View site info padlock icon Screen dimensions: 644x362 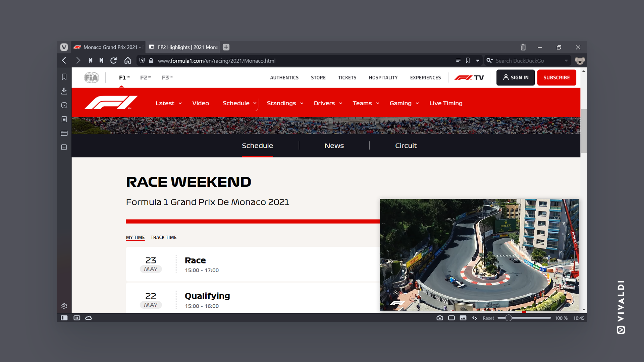coord(151,61)
